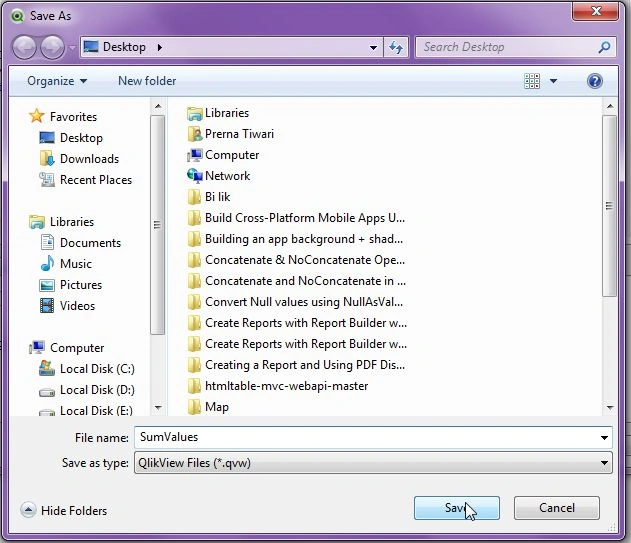The height and width of the screenshot is (543, 631).
Task: Click file list scroll up arrow
Action: (610, 106)
